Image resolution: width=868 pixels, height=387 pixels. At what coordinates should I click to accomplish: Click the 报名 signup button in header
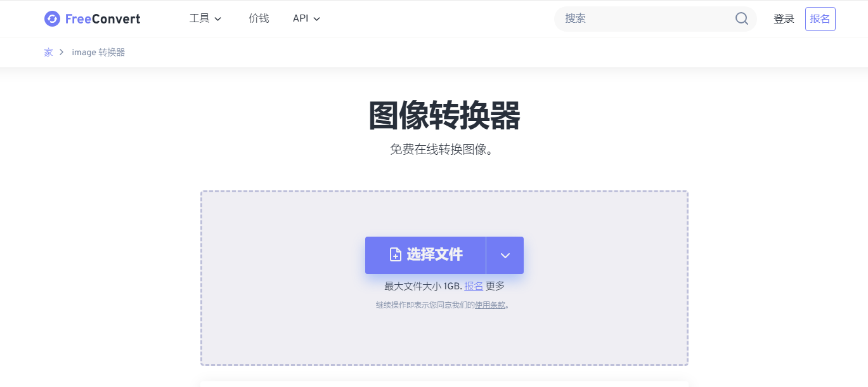[819, 18]
